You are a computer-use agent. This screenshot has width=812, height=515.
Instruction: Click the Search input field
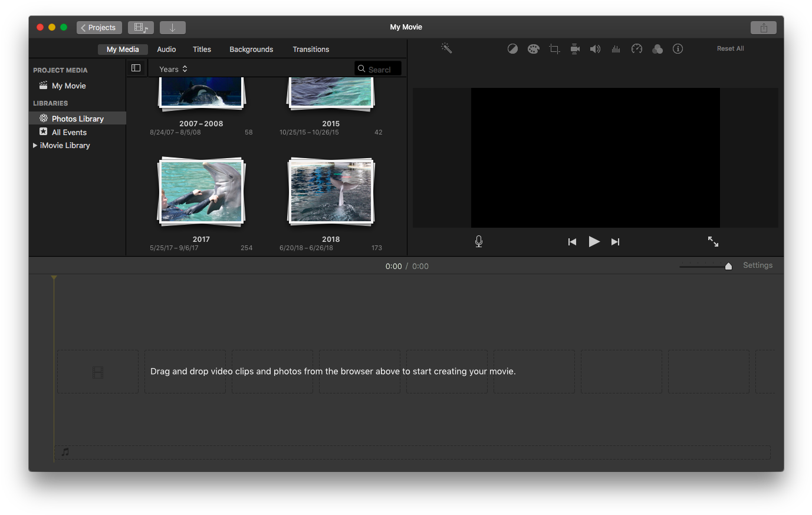click(378, 69)
